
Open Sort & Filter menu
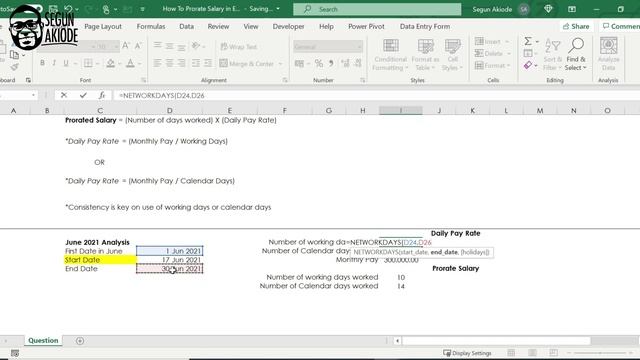pyautogui.click(x=553, y=55)
